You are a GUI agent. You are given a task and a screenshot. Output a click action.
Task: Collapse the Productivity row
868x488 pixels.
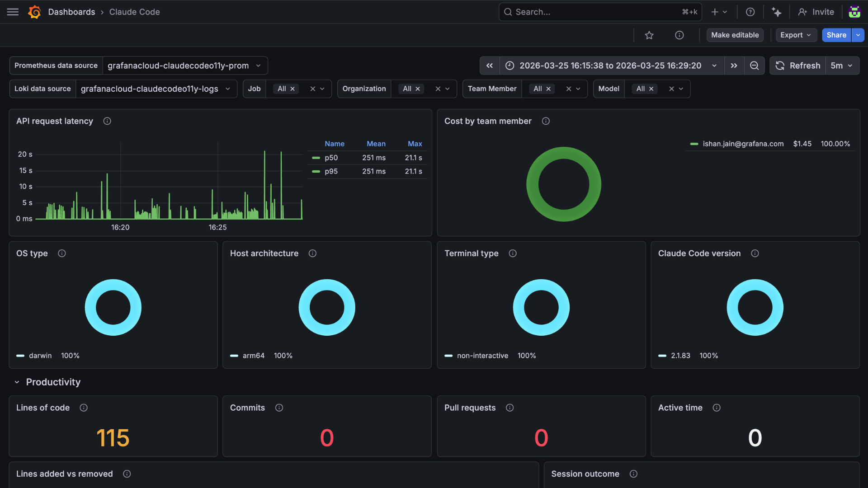17,382
